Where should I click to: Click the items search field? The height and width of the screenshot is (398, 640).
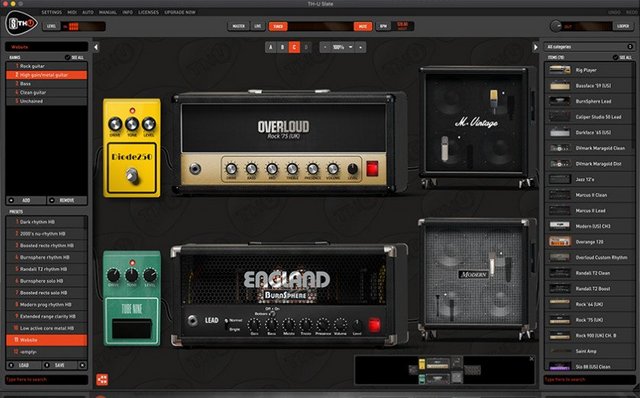point(589,380)
